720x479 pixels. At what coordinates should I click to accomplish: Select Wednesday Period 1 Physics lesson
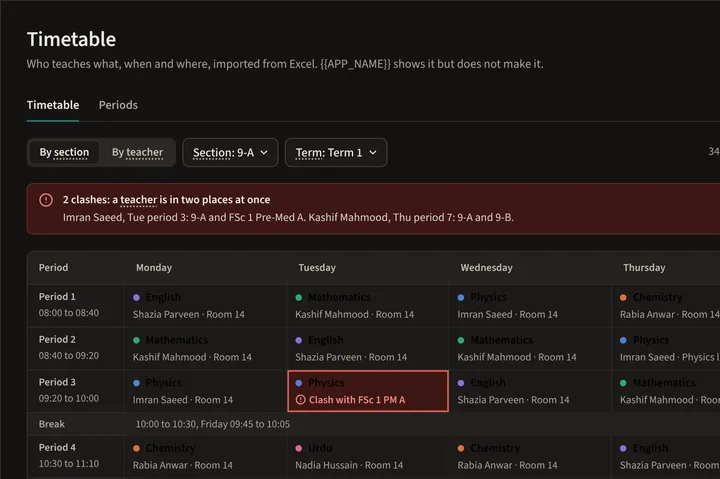(x=530, y=306)
